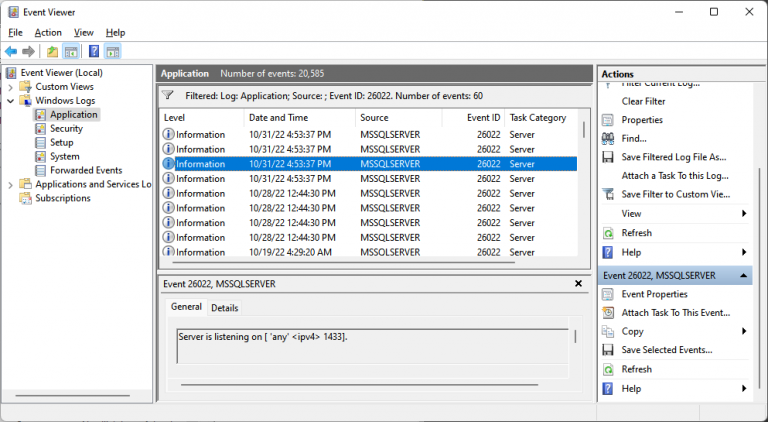The image size is (768, 422).
Task: Expand the Custom Views tree node
Action: [x=10, y=87]
